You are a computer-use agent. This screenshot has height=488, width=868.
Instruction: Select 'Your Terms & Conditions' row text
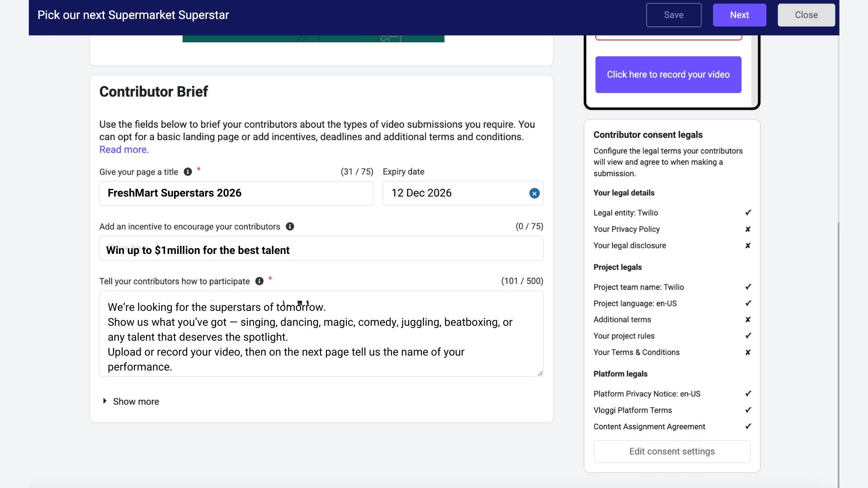tap(637, 352)
